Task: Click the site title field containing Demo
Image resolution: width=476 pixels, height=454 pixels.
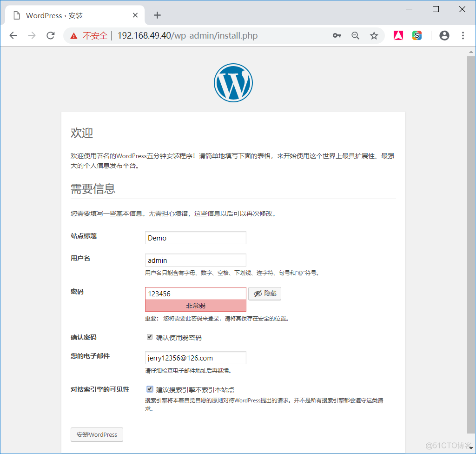Action: tap(196, 238)
